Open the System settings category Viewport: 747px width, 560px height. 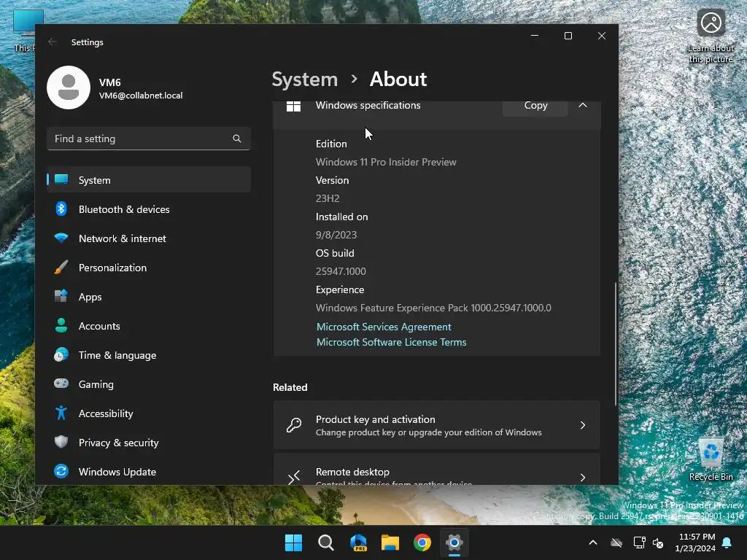(149, 180)
